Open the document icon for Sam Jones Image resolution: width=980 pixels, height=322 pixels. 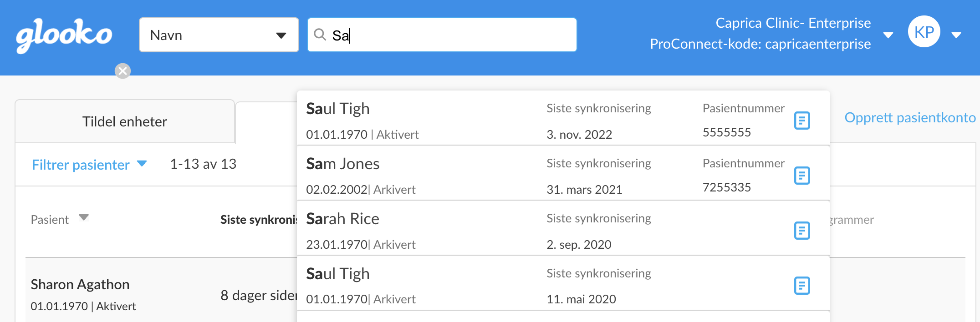click(802, 176)
